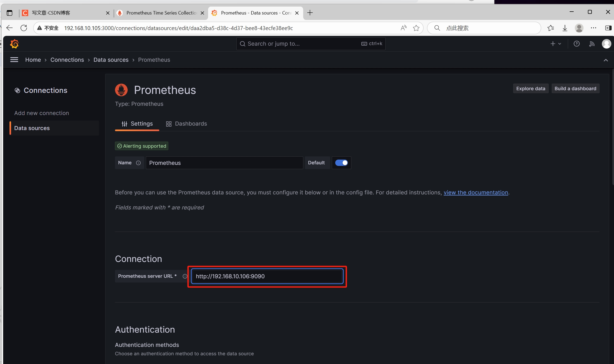The height and width of the screenshot is (364, 614).
Task: Click the browser back arrow
Action: tap(9, 28)
